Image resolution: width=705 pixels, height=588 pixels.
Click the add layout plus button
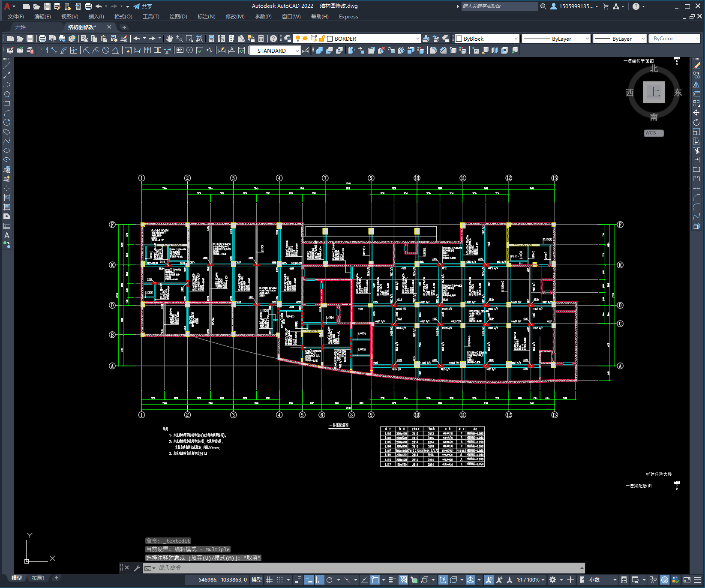coord(56,578)
